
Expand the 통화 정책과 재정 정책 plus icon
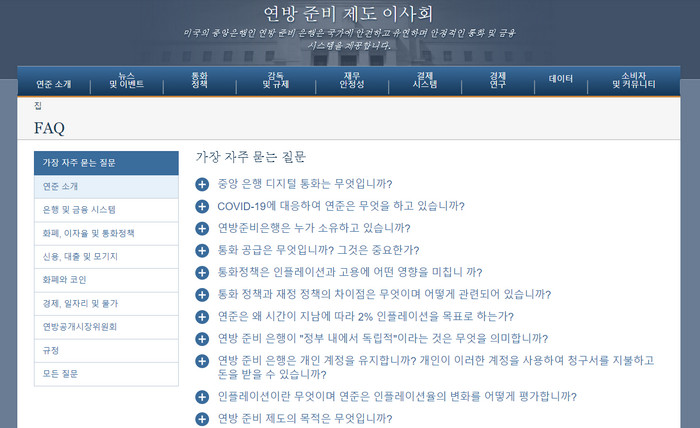pos(202,295)
